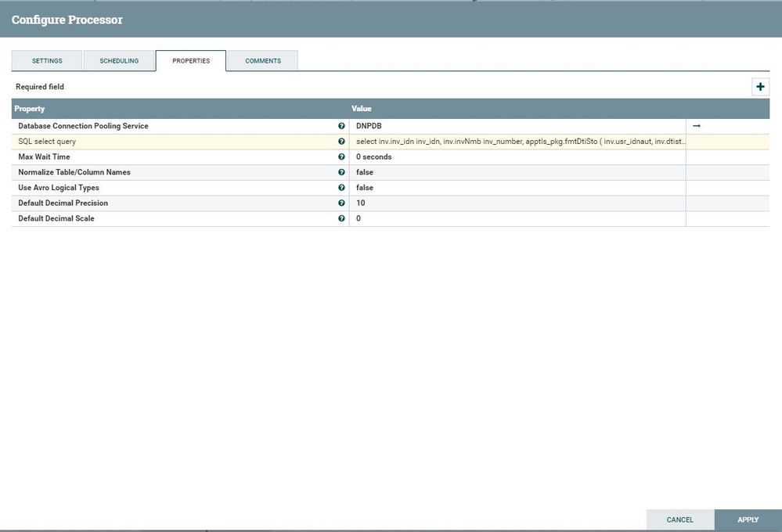The width and height of the screenshot is (782, 532).
Task: Click the 'Default Decimal Precision' property name
Action: pyautogui.click(x=63, y=203)
